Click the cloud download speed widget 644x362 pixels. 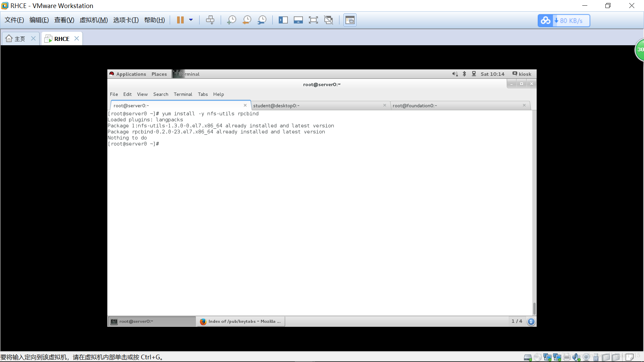[564, 20]
